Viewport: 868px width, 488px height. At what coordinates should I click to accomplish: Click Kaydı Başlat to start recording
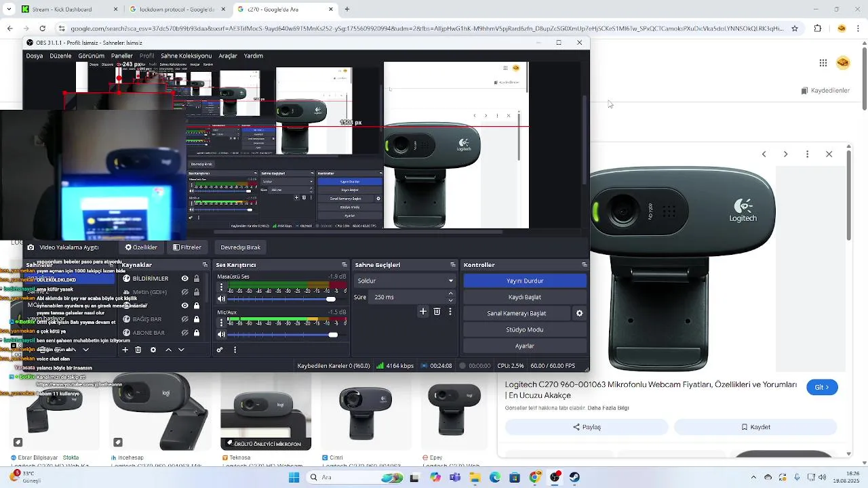tap(525, 297)
